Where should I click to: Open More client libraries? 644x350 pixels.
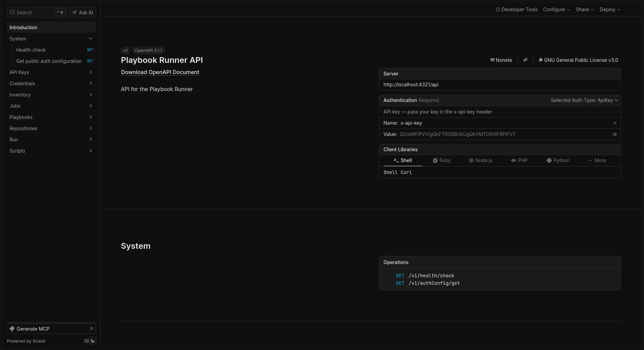597,160
